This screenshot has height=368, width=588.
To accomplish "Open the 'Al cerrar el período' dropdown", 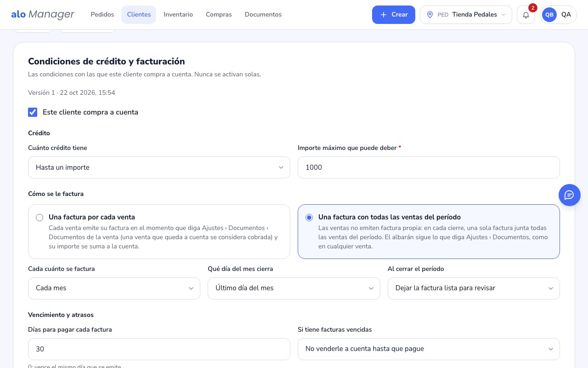I will tap(474, 288).
